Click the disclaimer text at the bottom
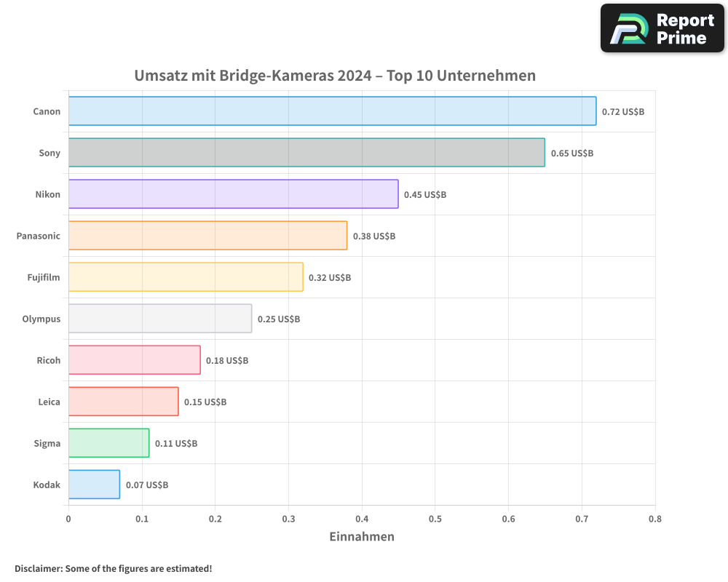728x582 pixels. tap(114, 569)
